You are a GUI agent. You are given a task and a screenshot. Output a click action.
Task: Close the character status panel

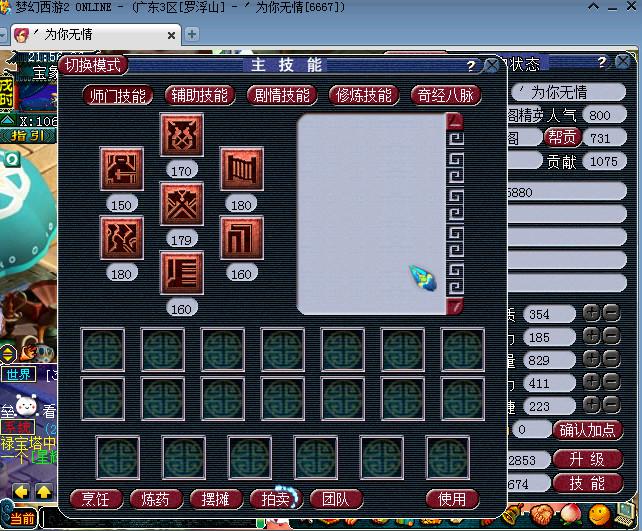[x=623, y=62]
